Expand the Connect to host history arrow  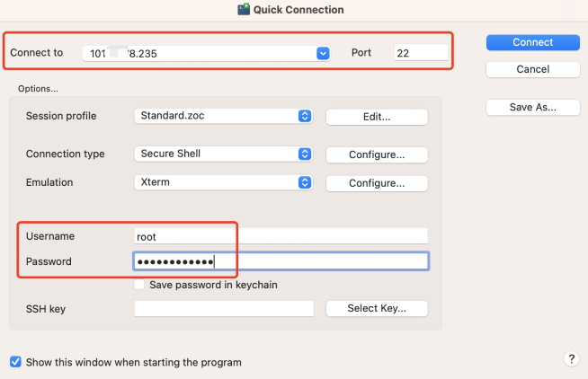[323, 54]
